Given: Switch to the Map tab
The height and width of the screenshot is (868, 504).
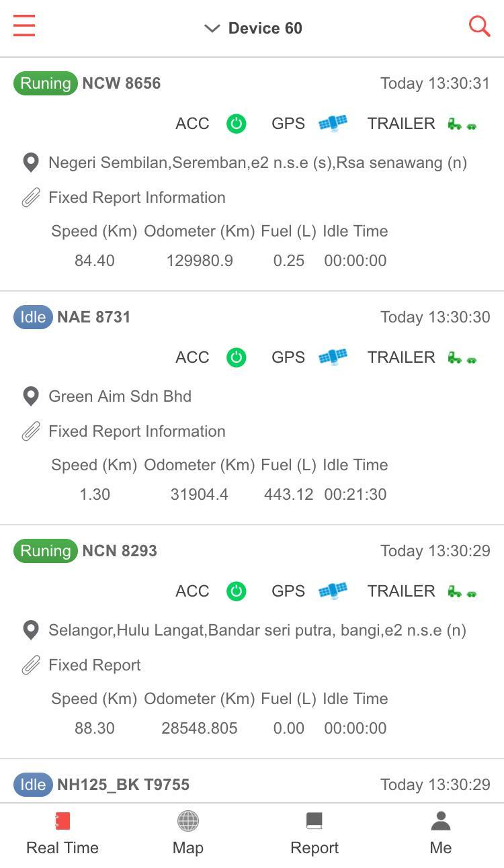Looking at the screenshot, I should click(x=188, y=834).
